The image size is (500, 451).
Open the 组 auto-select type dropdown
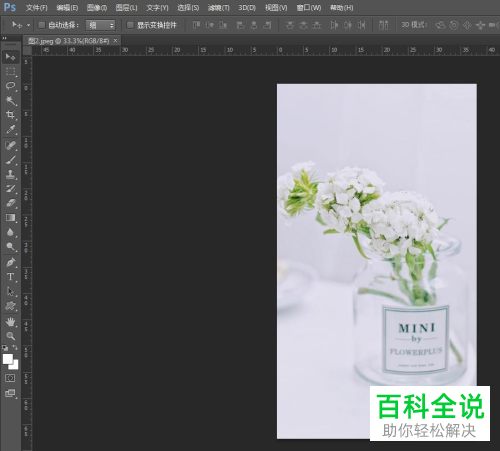[x=100, y=25]
